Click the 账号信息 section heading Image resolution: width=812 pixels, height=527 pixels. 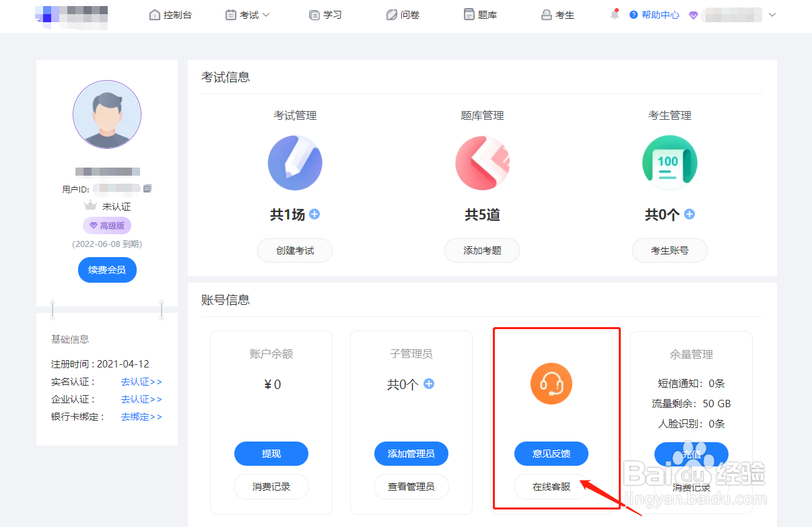226,300
